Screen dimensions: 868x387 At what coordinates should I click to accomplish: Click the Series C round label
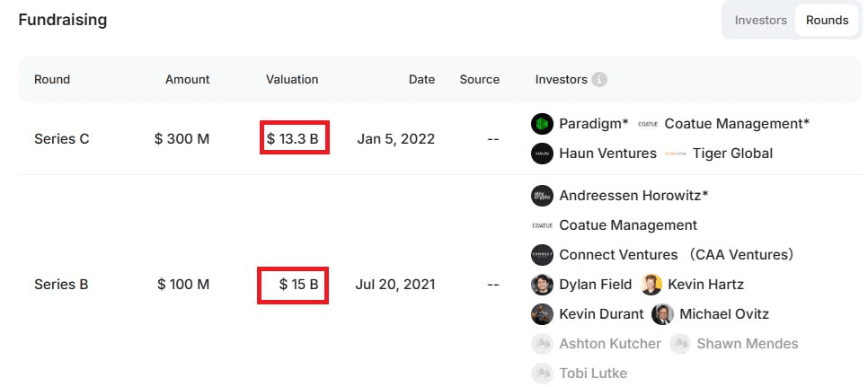tap(62, 139)
